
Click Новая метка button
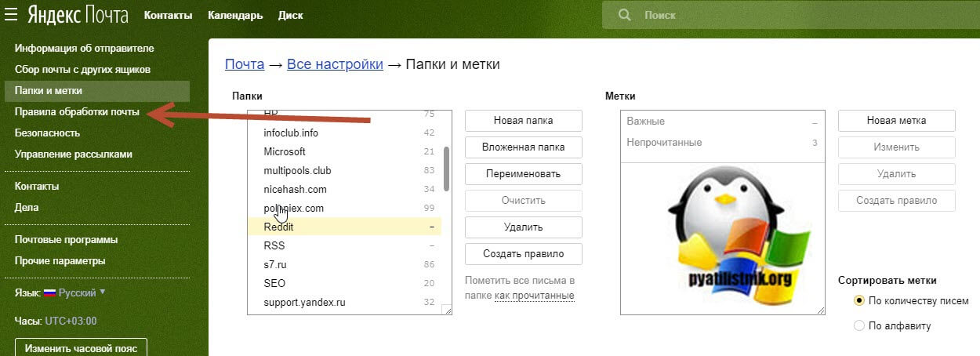(x=897, y=121)
